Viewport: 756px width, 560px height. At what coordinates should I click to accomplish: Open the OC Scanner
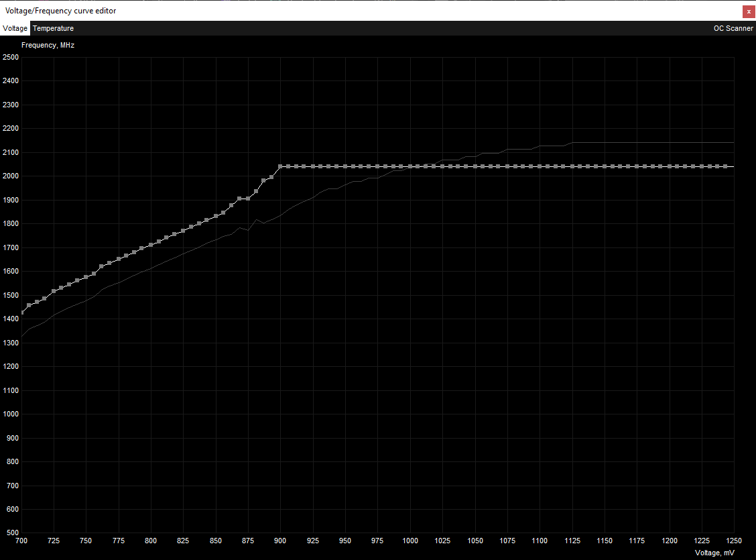(x=733, y=28)
